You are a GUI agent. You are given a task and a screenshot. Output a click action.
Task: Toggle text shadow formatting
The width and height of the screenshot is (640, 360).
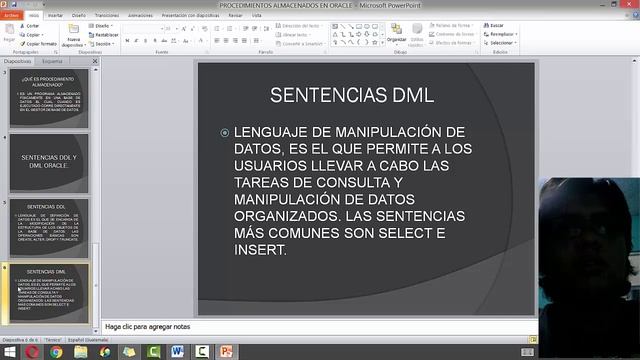click(x=155, y=41)
